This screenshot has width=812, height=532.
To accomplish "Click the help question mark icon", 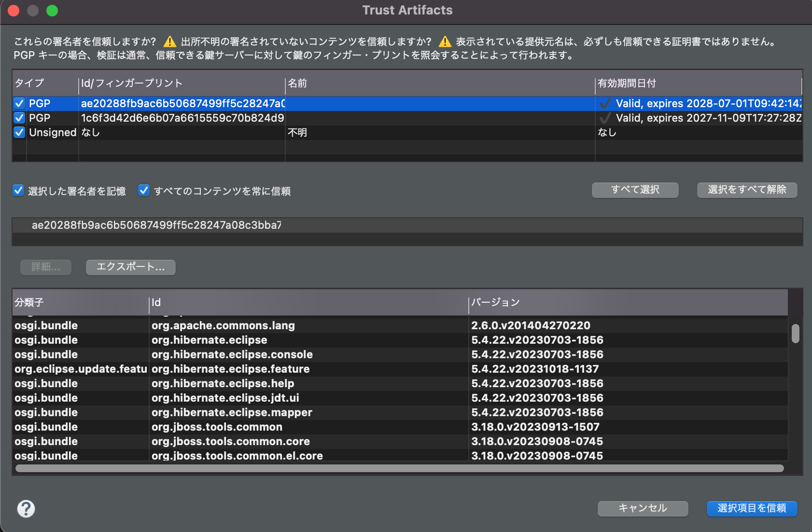I will click(x=27, y=509).
